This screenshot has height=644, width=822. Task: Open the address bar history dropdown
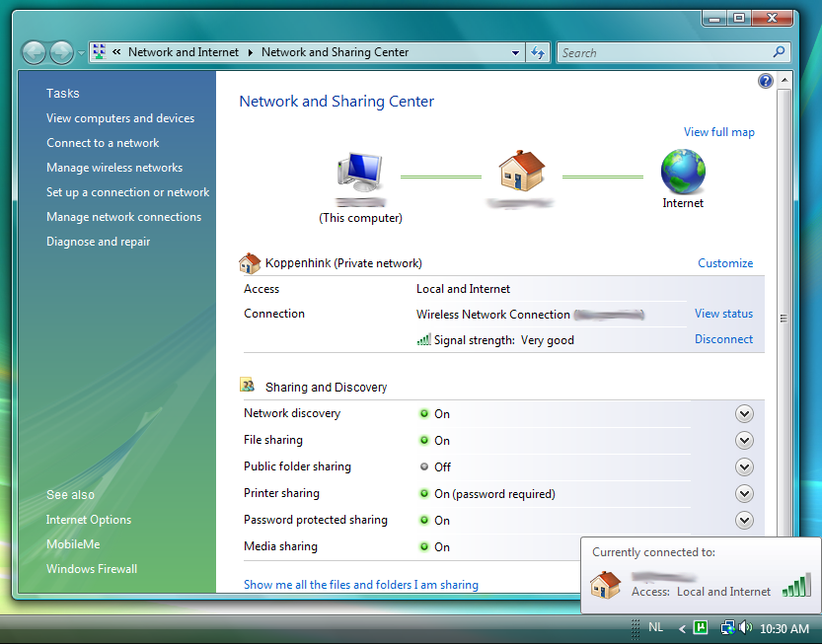point(516,53)
